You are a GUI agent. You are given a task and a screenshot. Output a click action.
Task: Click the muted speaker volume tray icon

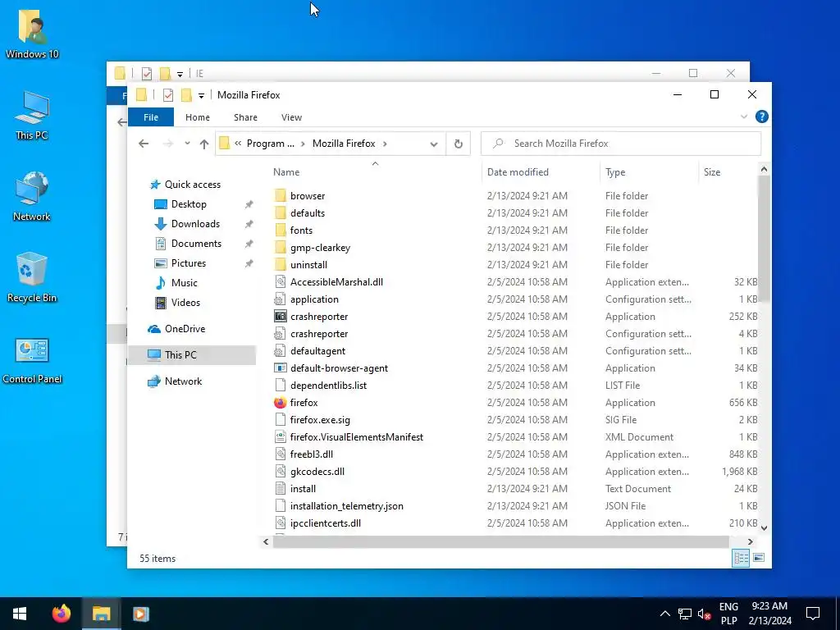coord(704,614)
